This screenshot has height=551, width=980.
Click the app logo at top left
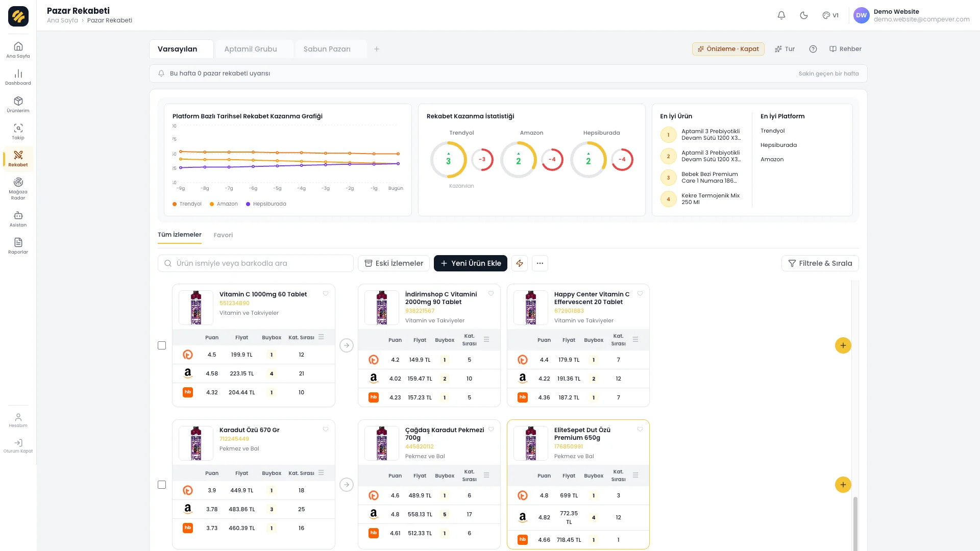coord(18,16)
